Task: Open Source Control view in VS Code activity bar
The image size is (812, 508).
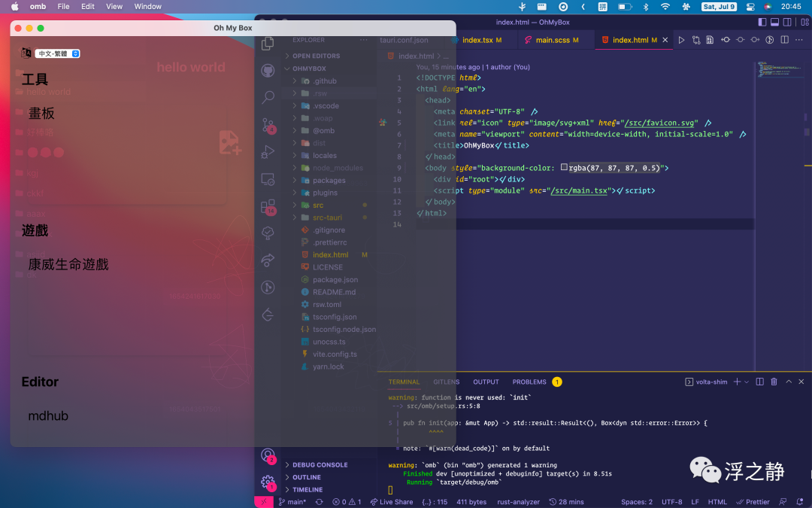Action: pos(268,125)
